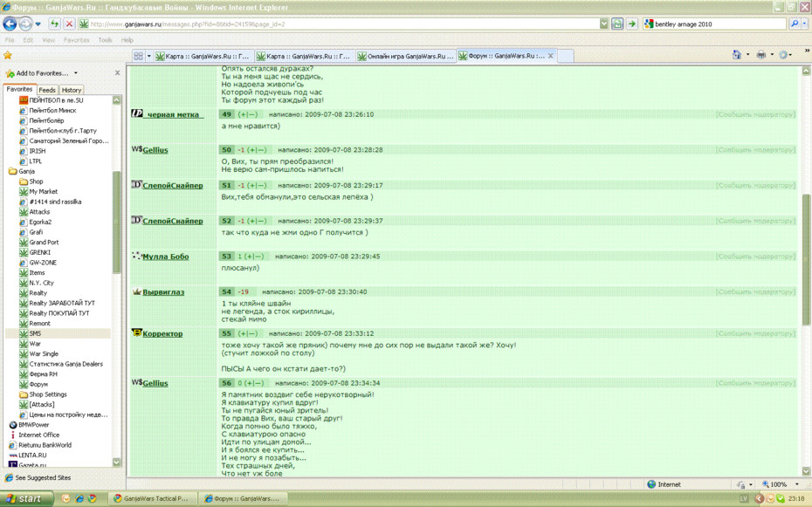Viewport: 812px width, 507px height.
Task: Toggle the Compatibility View button
Action: 617,24
